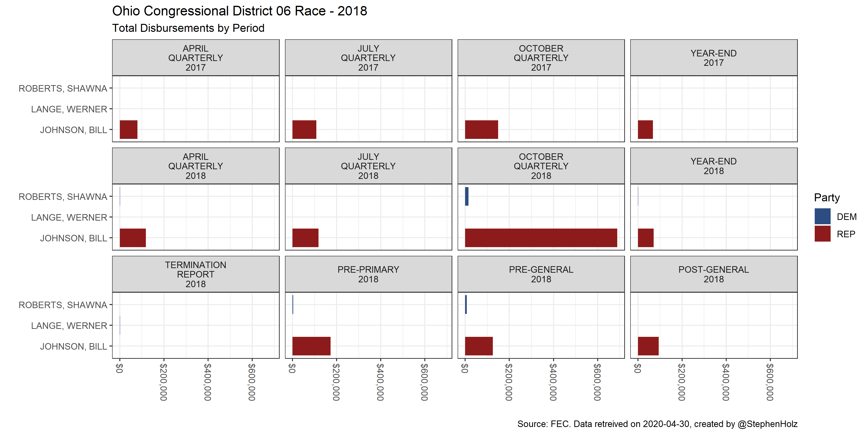
Task: Click the Post-General 2018 Johnson red bar
Action: [648, 346]
